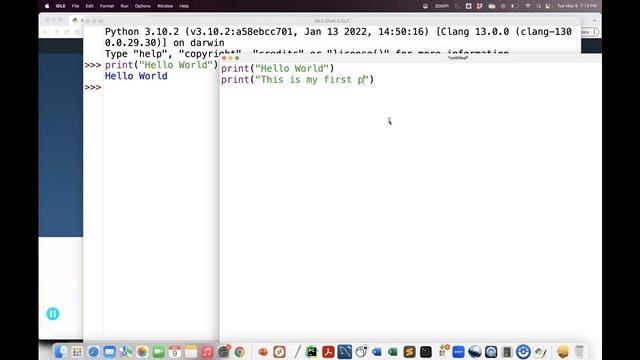
Task: Open Finder from the dock
Action: click(x=60, y=351)
